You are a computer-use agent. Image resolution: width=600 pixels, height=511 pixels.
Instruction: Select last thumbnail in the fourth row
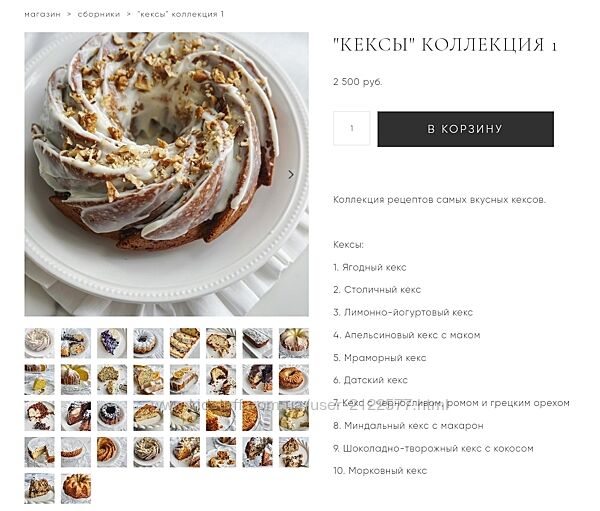click(x=293, y=452)
